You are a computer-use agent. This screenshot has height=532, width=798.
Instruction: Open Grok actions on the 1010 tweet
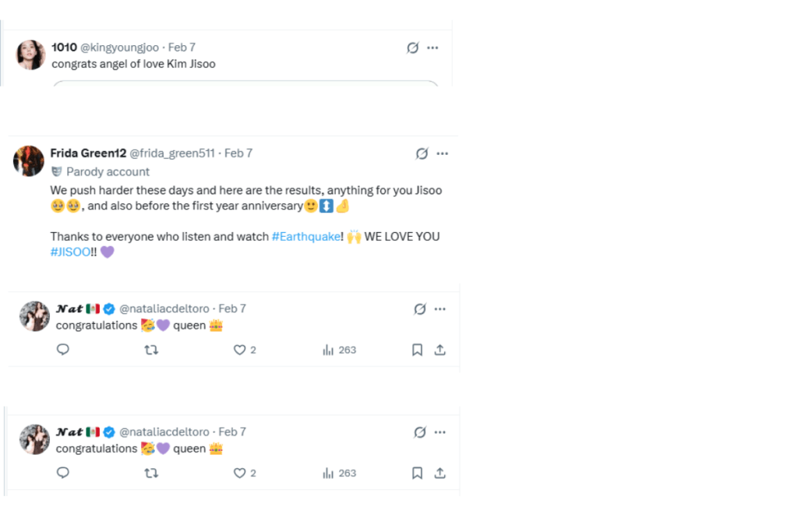[413, 48]
